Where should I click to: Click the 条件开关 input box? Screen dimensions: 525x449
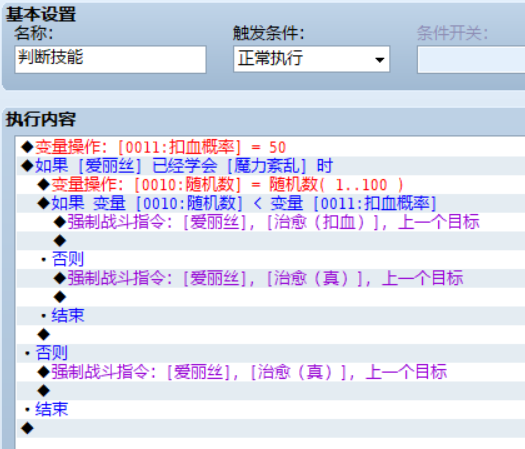(x=471, y=60)
